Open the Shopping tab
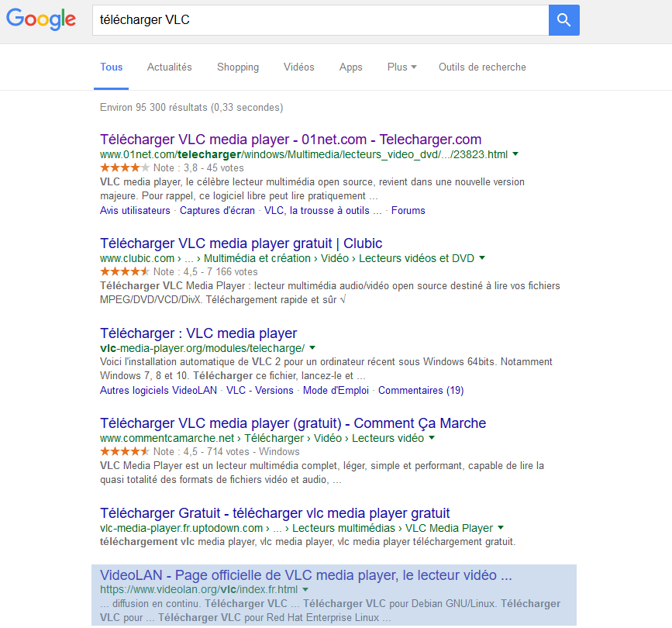The image size is (672, 628). tap(238, 67)
